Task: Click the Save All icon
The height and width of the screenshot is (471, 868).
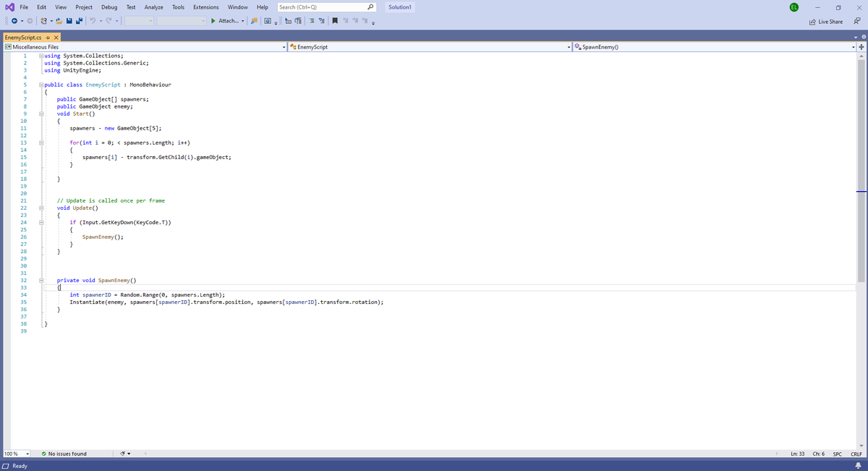Action: pyautogui.click(x=79, y=21)
